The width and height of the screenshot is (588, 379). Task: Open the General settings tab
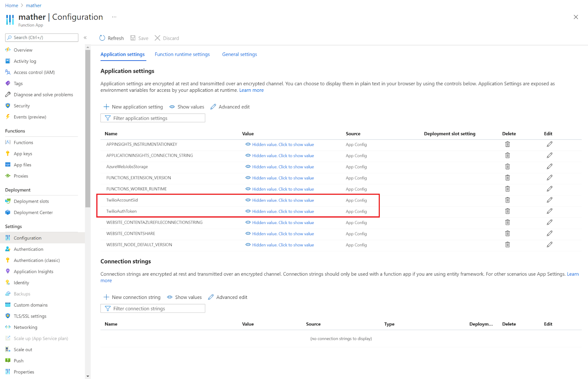coord(239,54)
